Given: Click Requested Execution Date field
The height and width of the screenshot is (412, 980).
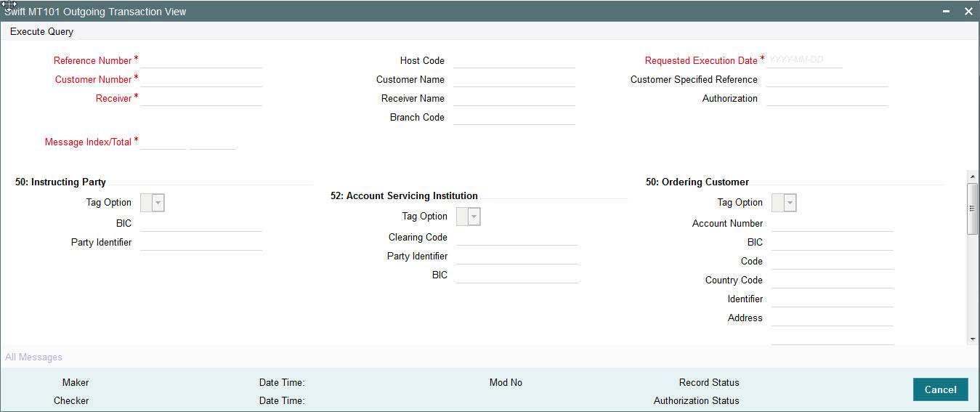Looking at the screenshot, I should 804,60.
